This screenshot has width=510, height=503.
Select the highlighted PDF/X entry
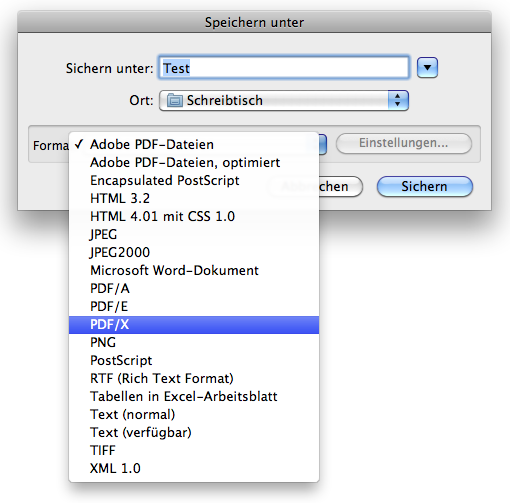pyautogui.click(x=194, y=325)
